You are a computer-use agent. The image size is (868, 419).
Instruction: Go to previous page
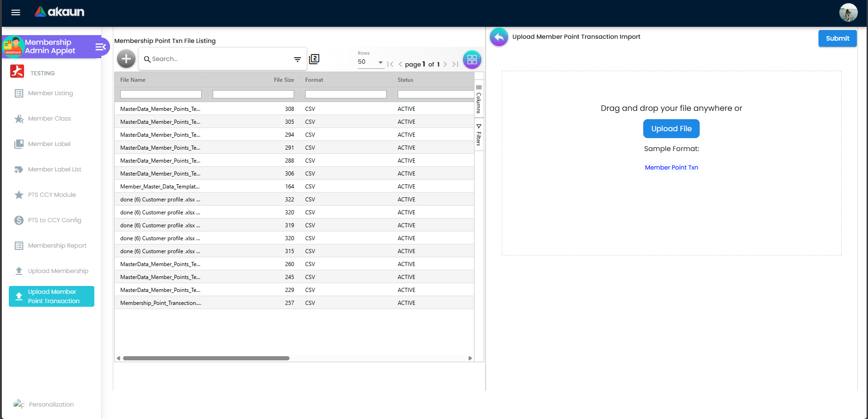(x=400, y=64)
